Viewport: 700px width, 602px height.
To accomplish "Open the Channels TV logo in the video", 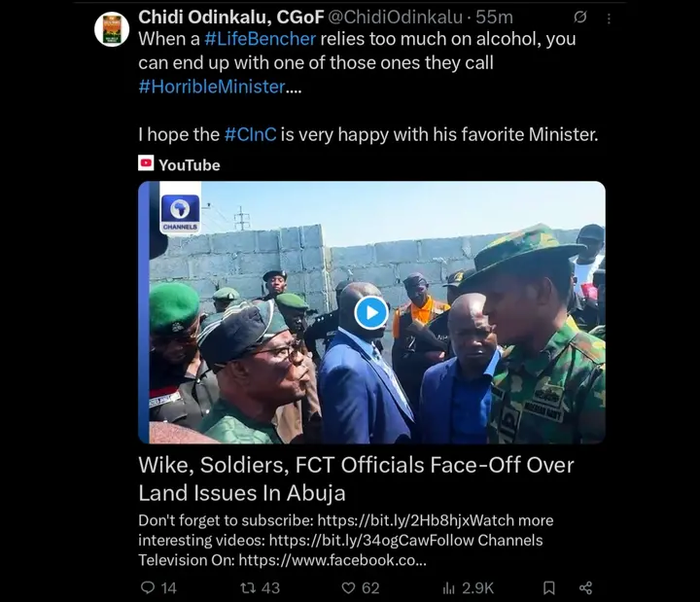I will coord(179,212).
